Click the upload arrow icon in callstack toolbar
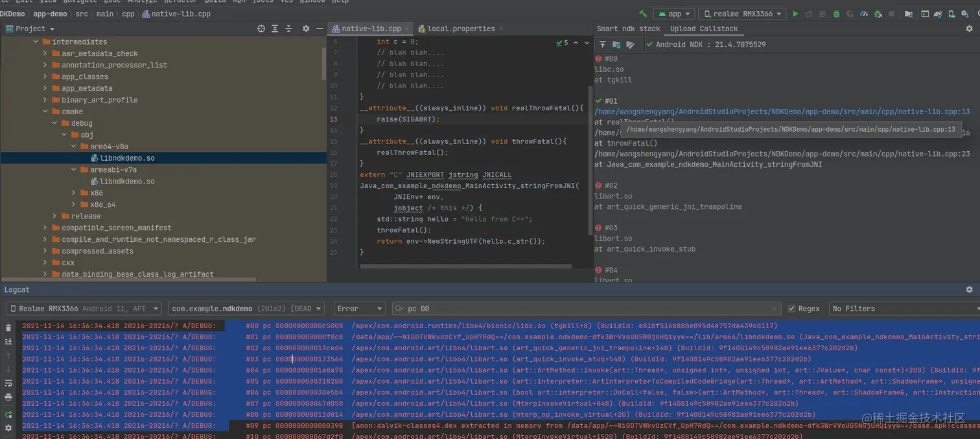Image resolution: width=980 pixels, height=439 pixels. [603, 45]
